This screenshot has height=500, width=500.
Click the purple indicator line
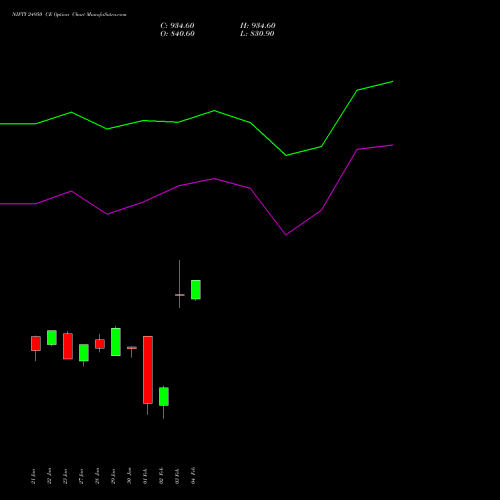(214, 179)
